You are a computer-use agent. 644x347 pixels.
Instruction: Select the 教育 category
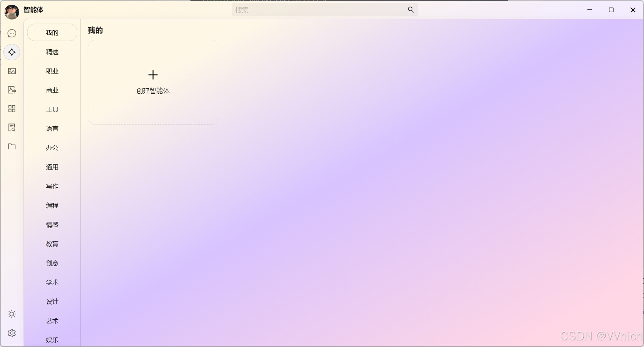(52, 244)
